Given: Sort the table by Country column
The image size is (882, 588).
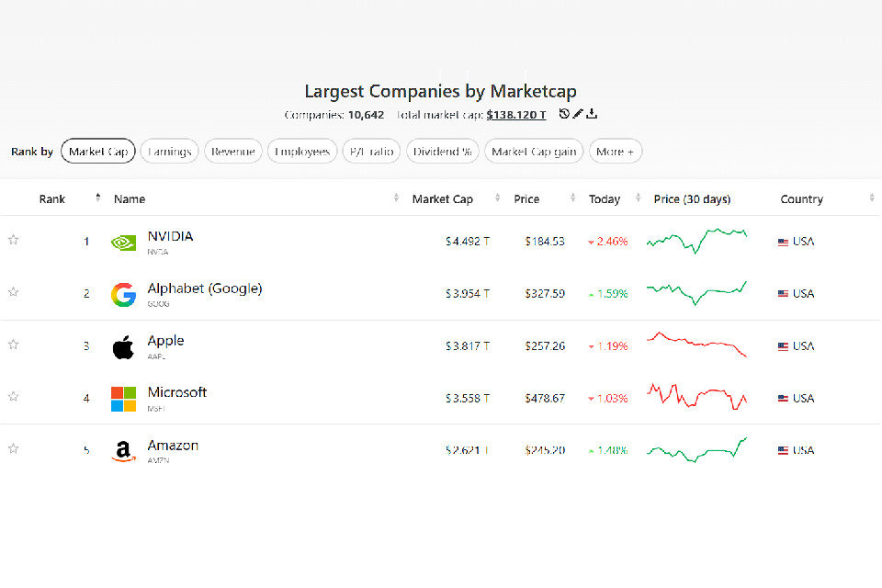Looking at the screenshot, I should (x=801, y=199).
